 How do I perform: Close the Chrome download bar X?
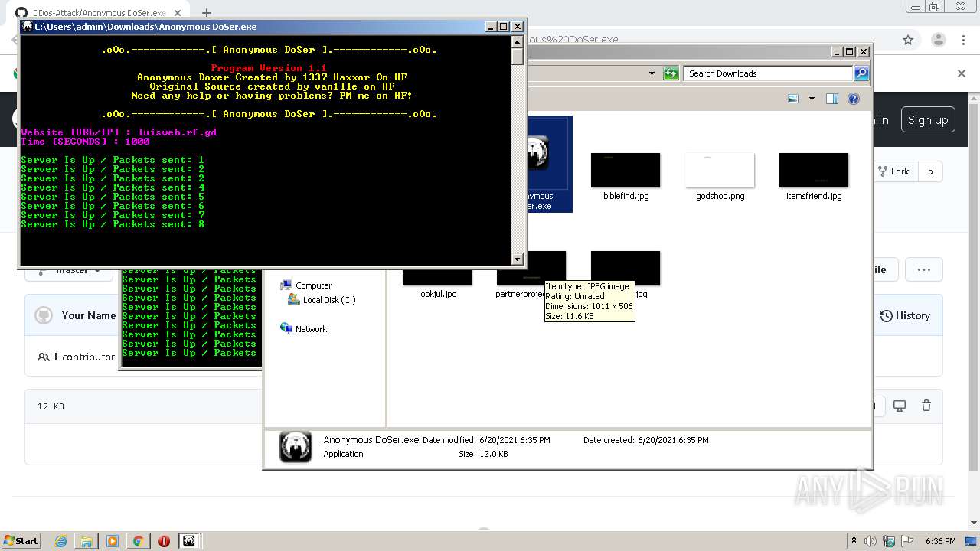[962, 73]
